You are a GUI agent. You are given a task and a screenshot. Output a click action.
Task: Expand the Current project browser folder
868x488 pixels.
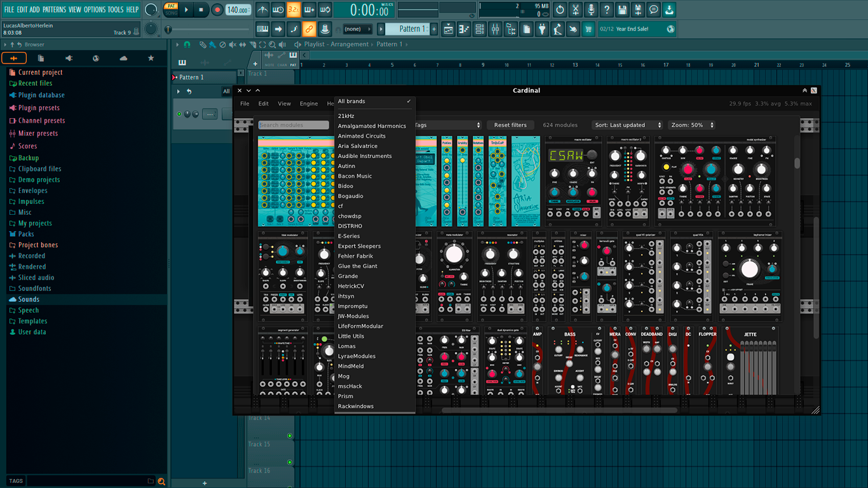40,72
